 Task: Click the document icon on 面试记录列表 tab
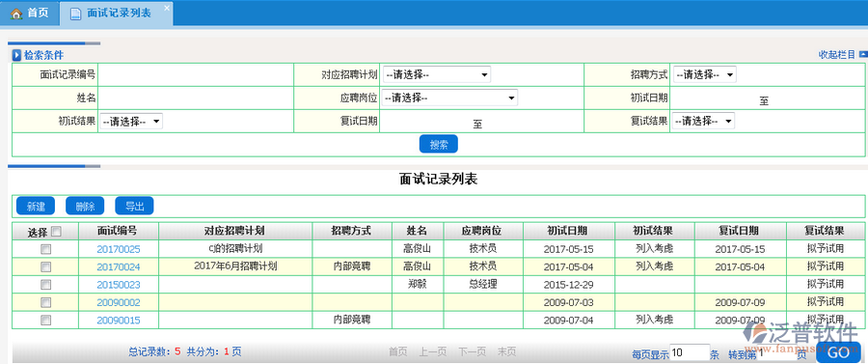tap(75, 14)
